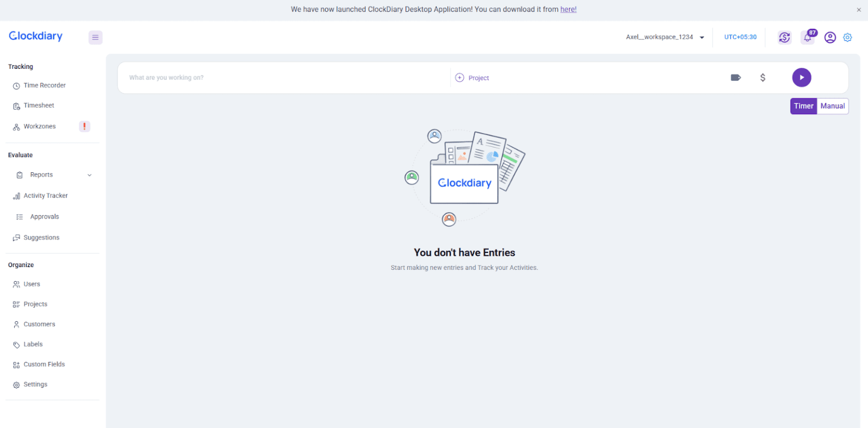Open the Time Recorder tool

(x=44, y=85)
